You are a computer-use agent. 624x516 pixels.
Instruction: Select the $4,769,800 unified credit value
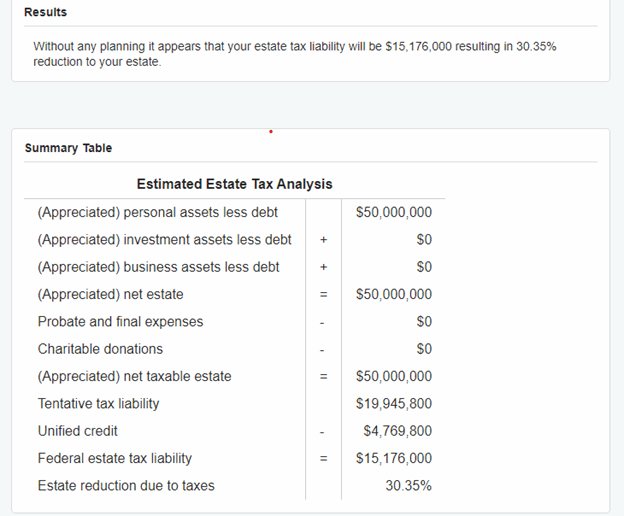(398, 431)
